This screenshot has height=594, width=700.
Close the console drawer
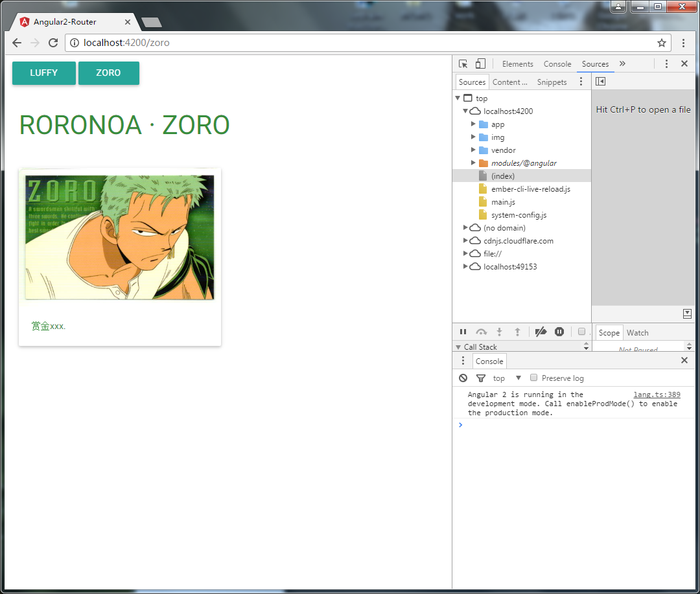684,360
